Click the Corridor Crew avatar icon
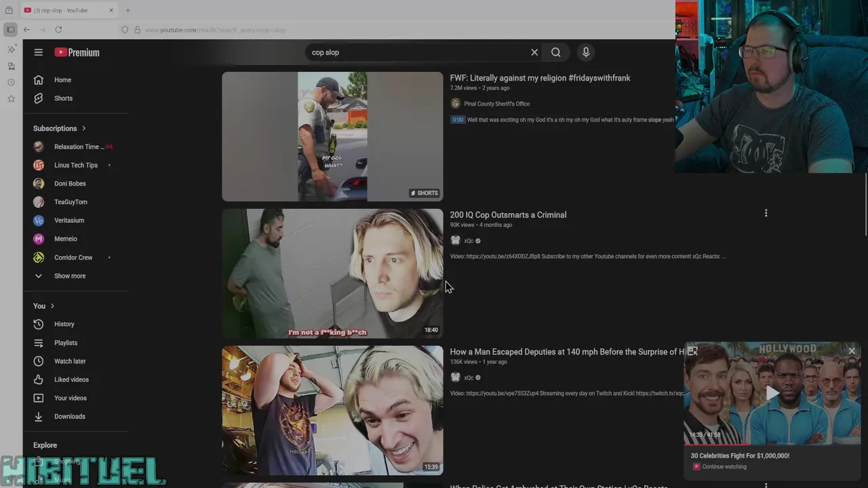Image resolution: width=868 pixels, height=488 pixels. (39, 258)
